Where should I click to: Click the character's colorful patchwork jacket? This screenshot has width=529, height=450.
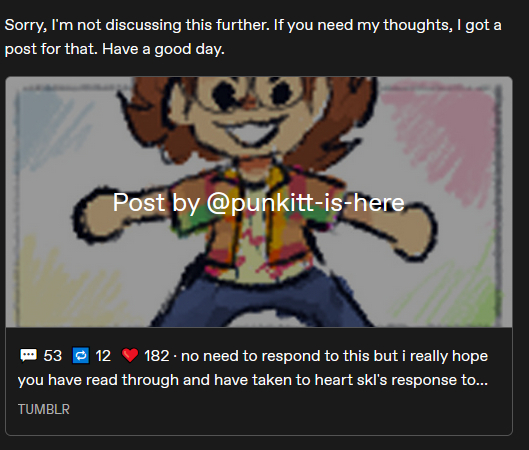click(256, 223)
